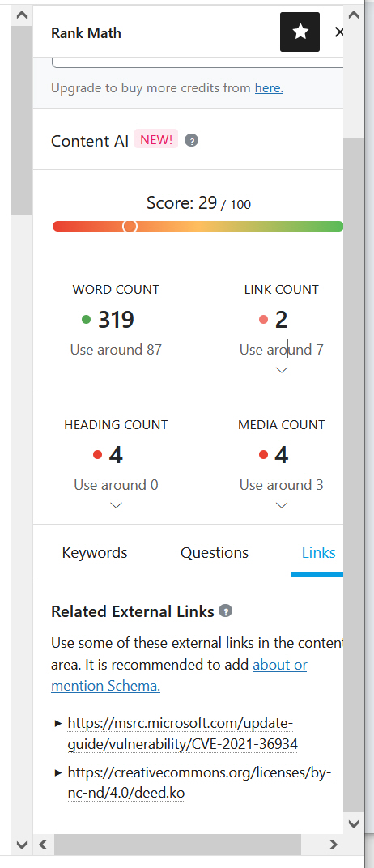Click the right scrollbar up arrow
Image resolution: width=374 pixels, height=868 pixels.
(354, 15)
